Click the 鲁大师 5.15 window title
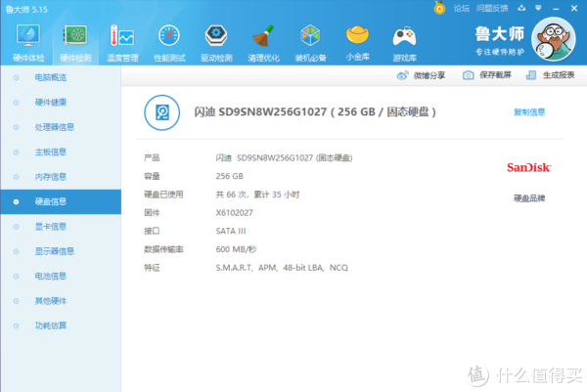 [26, 10]
